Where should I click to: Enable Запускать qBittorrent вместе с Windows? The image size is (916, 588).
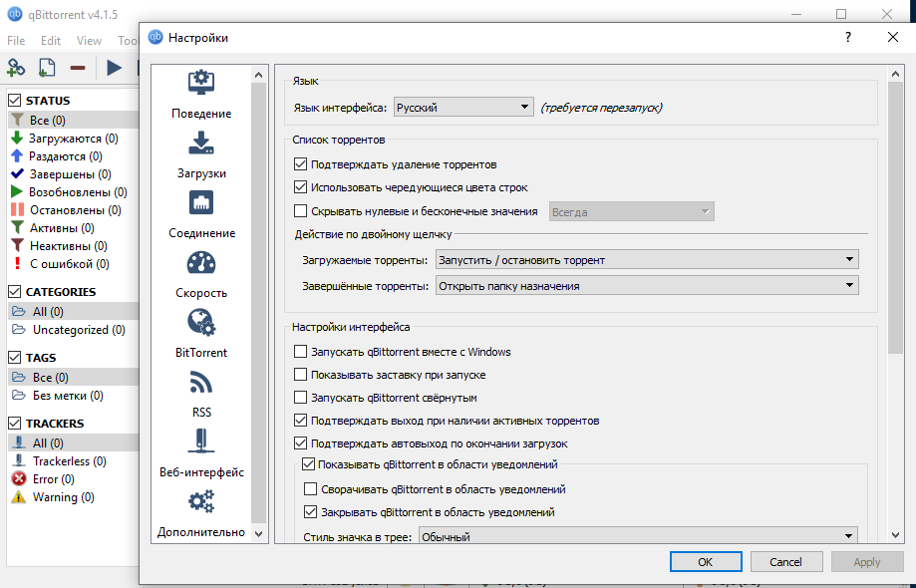(x=300, y=352)
